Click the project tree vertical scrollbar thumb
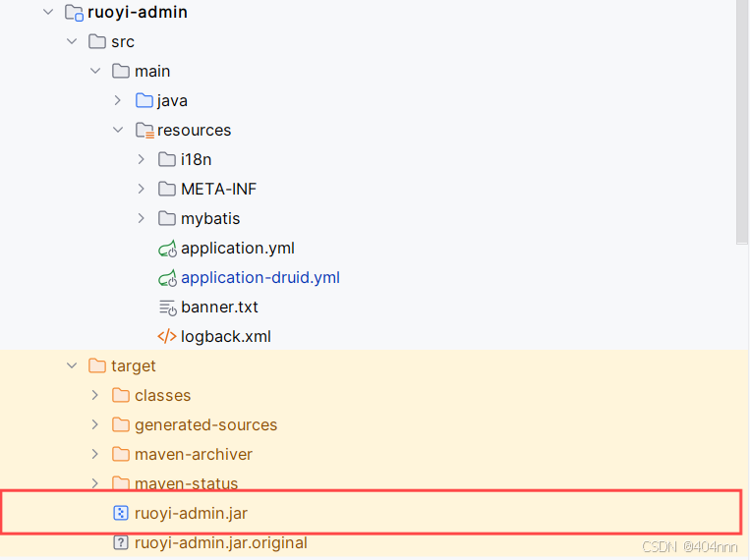 pos(742,122)
